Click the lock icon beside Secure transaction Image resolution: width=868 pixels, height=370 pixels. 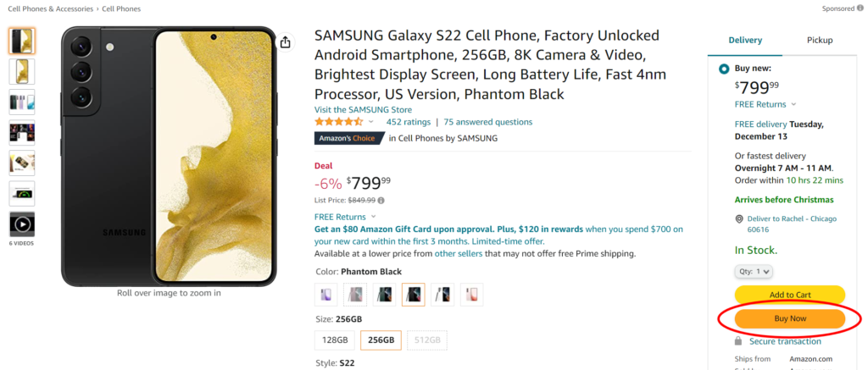pyautogui.click(x=741, y=341)
